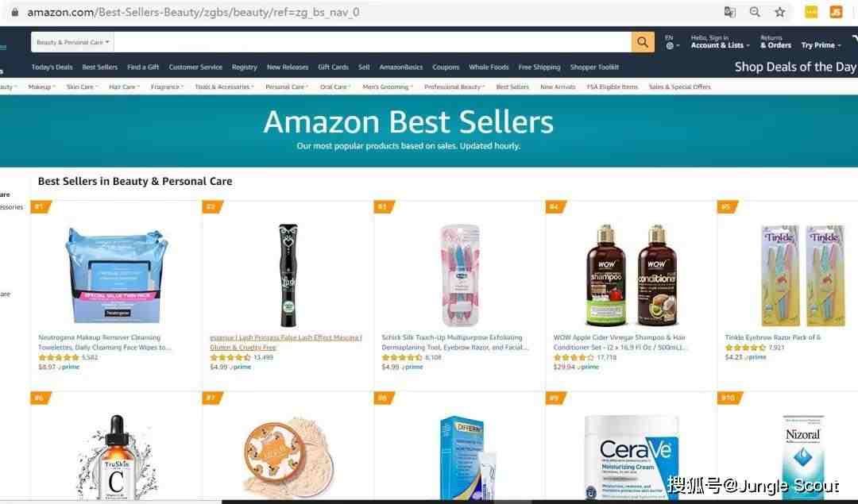
Task: Click the orange search magnifier button
Action: (x=643, y=42)
